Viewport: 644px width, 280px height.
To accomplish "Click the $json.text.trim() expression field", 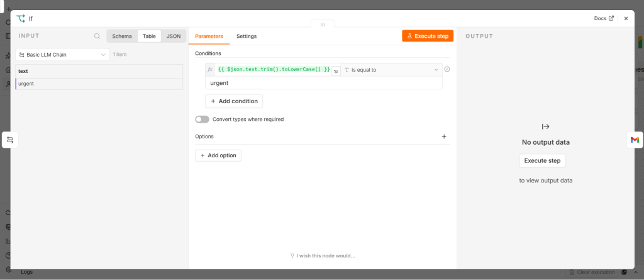I will coord(274,70).
